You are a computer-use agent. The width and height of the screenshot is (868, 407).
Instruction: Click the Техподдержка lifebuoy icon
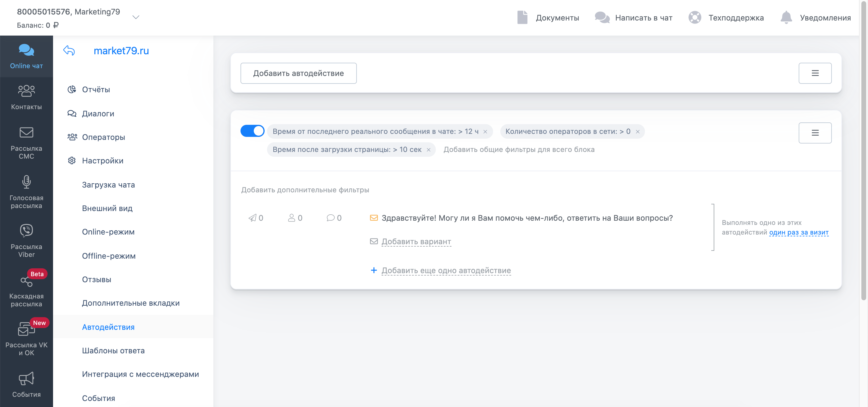tap(694, 17)
